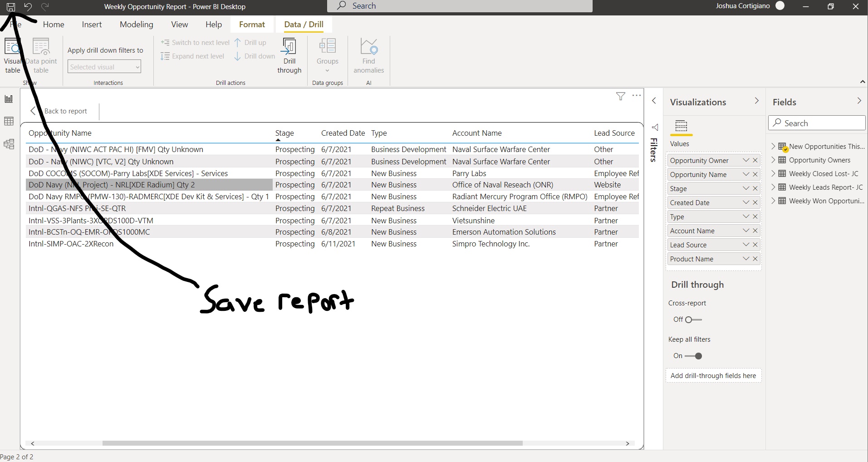Click the title bar Search box
Screen dimensions: 868x462
pos(460,6)
